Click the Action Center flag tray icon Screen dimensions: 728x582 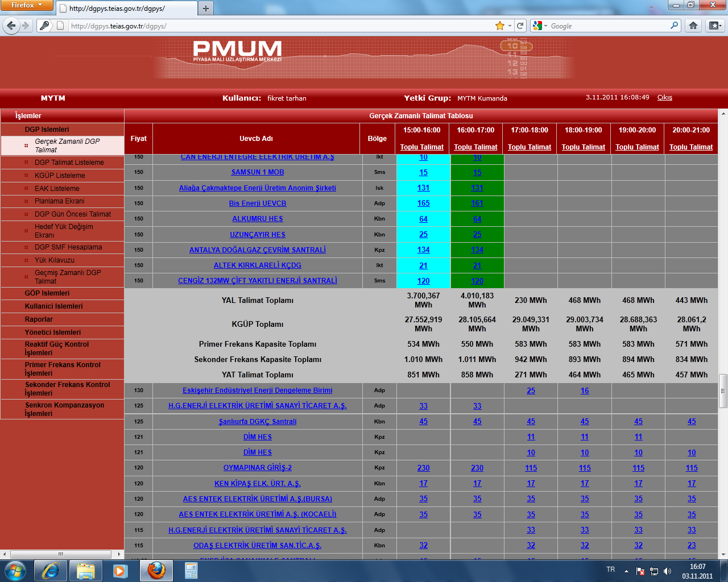click(x=640, y=571)
